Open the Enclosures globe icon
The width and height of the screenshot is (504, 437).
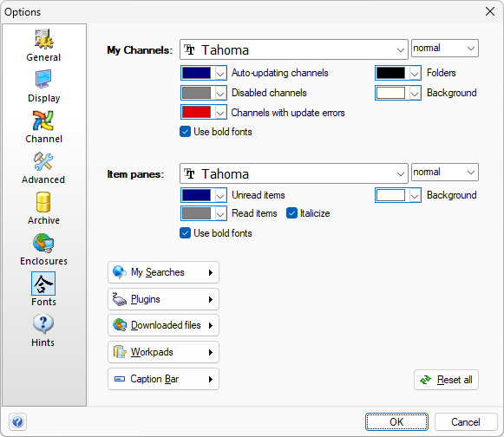43,243
